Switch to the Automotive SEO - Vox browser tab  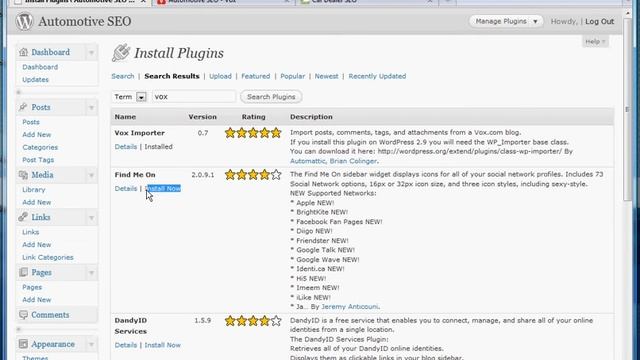click(224, 2)
